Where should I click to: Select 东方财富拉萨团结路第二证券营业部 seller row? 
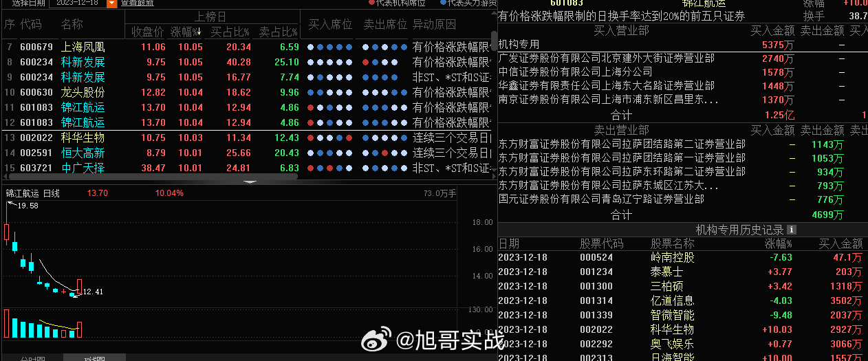(682, 144)
